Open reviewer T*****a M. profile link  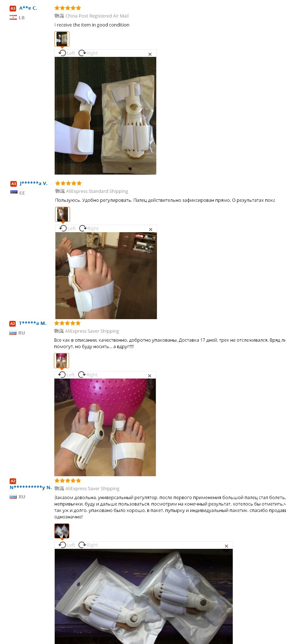33,323
